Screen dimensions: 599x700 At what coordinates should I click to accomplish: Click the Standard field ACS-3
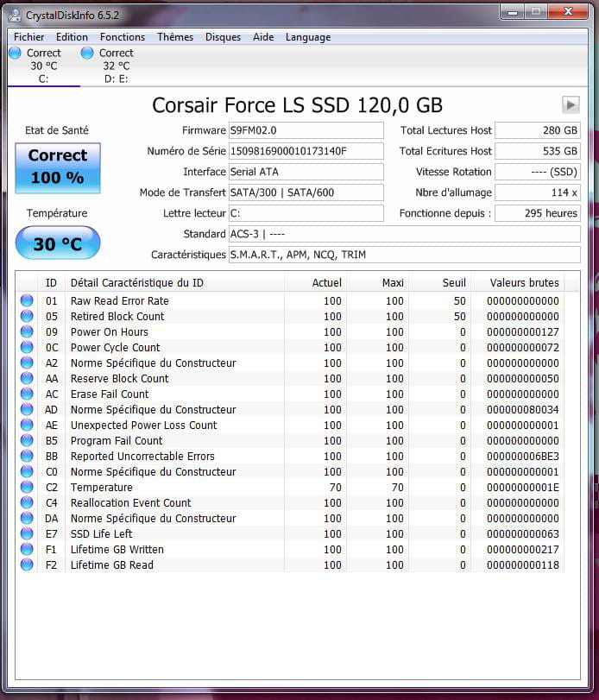click(x=405, y=234)
